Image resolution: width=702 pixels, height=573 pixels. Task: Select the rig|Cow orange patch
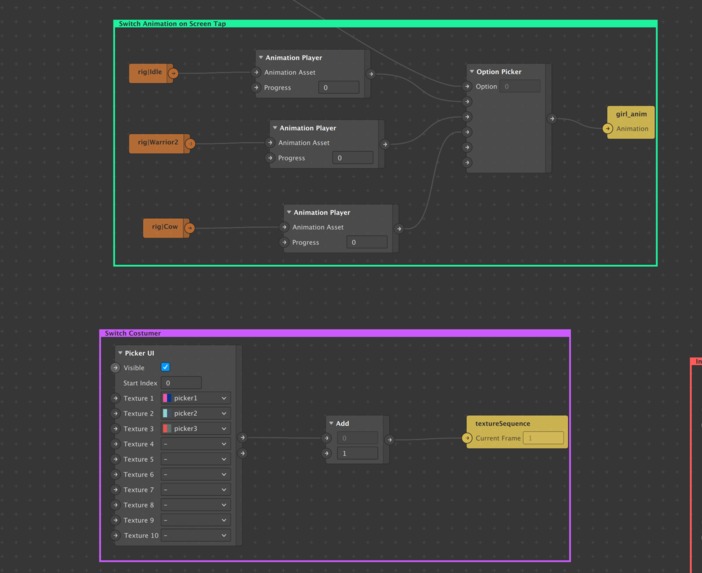pos(165,228)
